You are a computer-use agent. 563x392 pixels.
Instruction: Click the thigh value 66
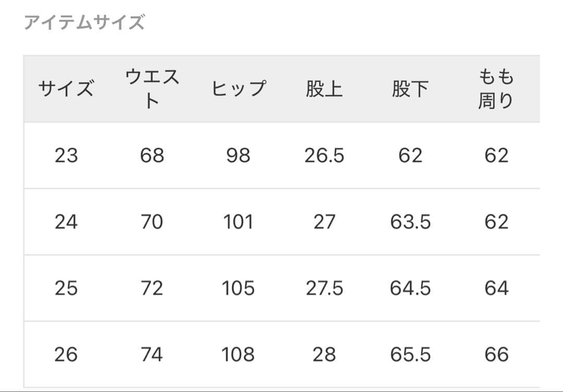click(496, 354)
